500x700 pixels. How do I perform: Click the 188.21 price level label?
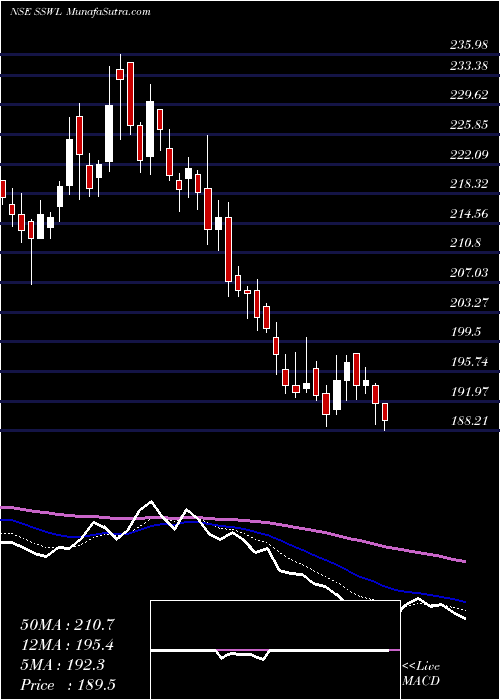pyautogui.click(x=468, y=421)
